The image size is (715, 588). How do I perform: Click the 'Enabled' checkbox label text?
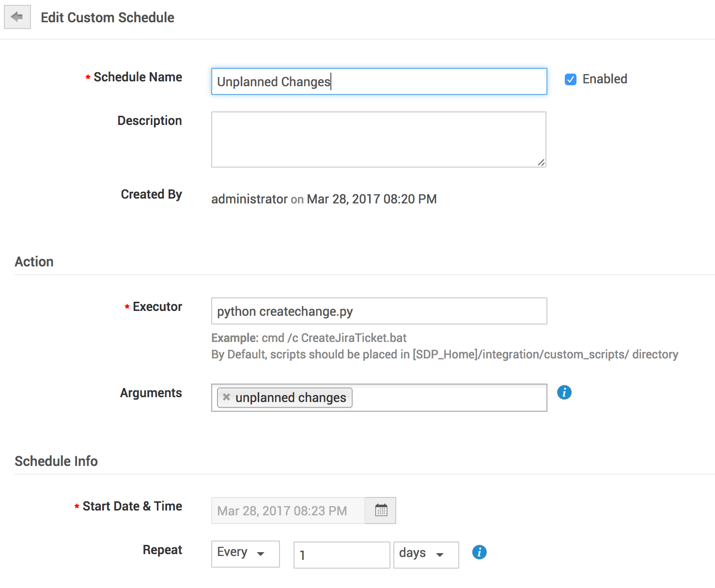coord(605,79)
